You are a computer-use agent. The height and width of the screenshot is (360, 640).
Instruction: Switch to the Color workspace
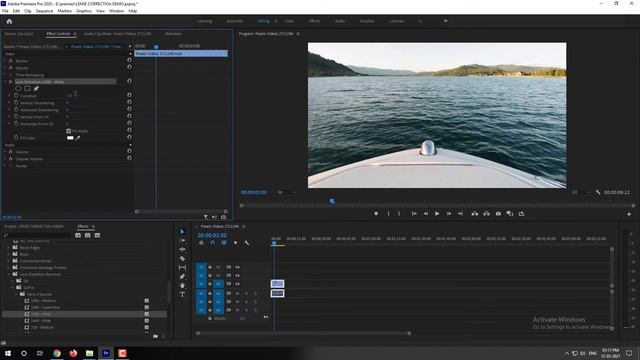pos(289,21)
